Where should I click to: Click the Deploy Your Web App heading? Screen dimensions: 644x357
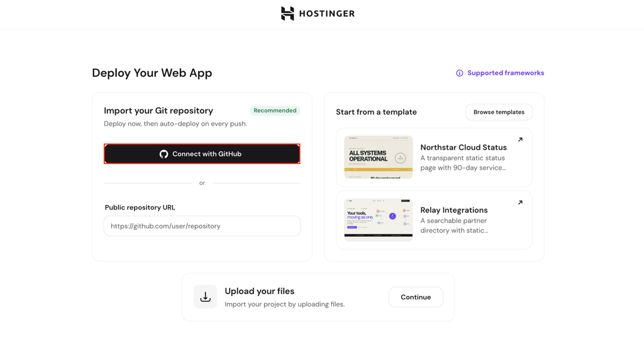coord(152,73)
